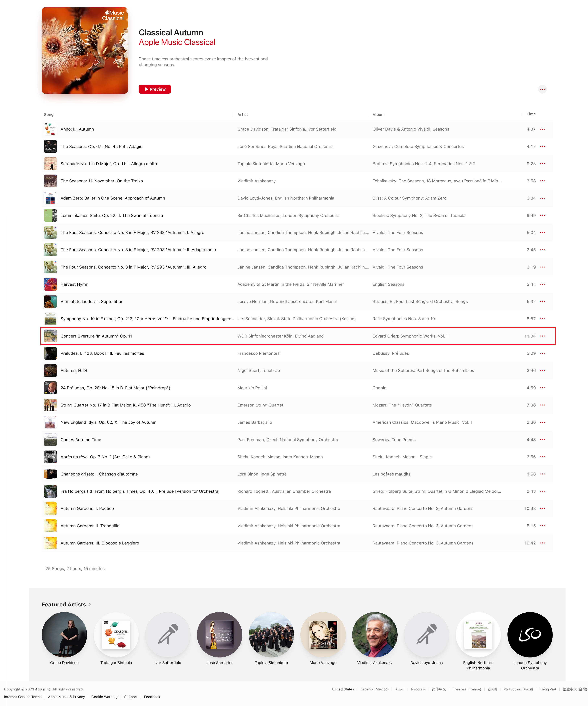Open more options for Anno: III. Autumn

542,129
